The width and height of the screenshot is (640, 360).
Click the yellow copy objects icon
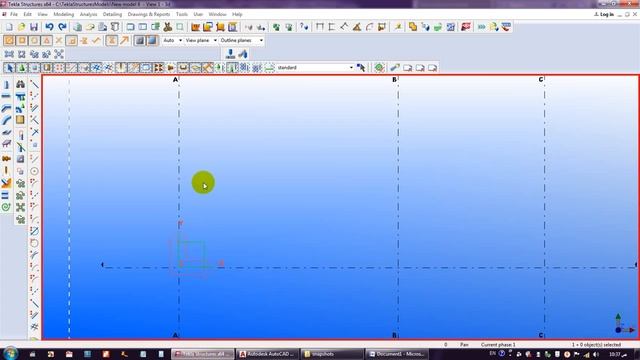[413, 27]
